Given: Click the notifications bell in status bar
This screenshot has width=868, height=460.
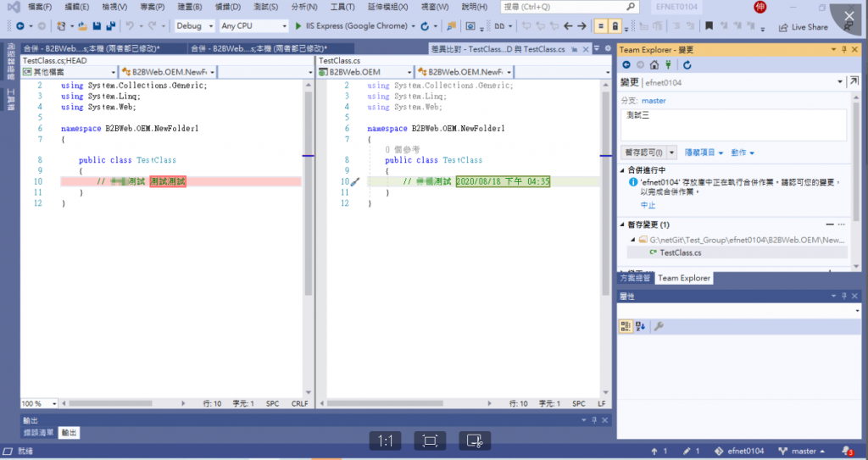Looking at the screenshot, I should [847, 452].
